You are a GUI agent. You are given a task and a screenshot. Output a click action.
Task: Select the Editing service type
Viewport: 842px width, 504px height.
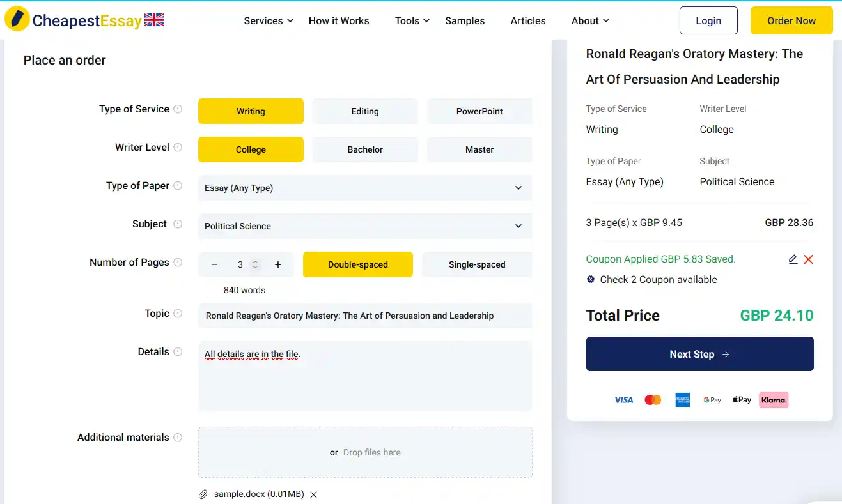tap(364, 111)
